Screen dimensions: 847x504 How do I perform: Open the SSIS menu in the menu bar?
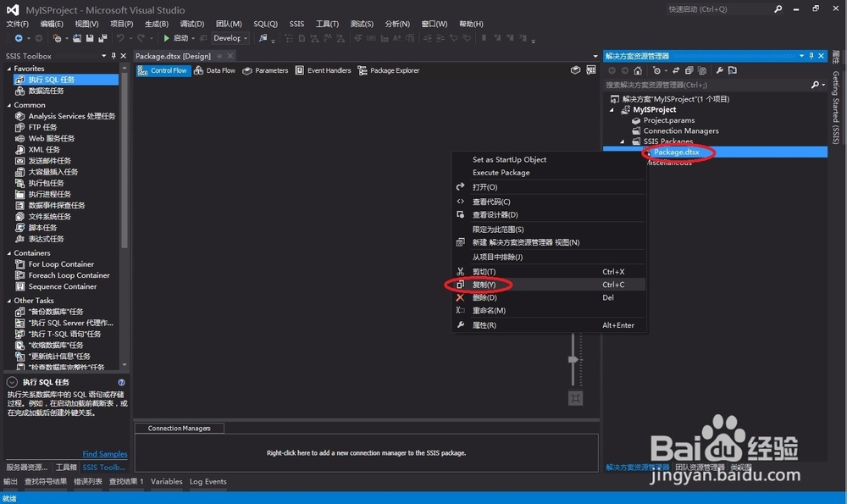[296, 24]
